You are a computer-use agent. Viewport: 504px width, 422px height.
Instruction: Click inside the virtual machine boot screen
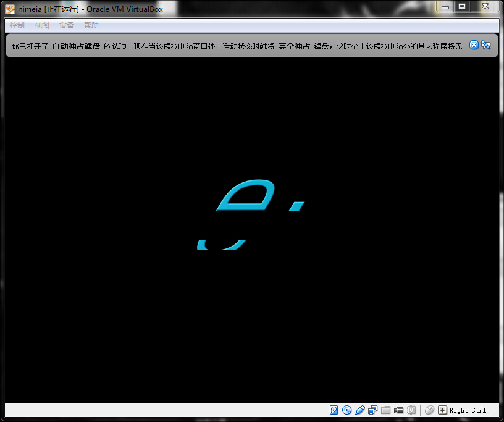click(251, 230)
